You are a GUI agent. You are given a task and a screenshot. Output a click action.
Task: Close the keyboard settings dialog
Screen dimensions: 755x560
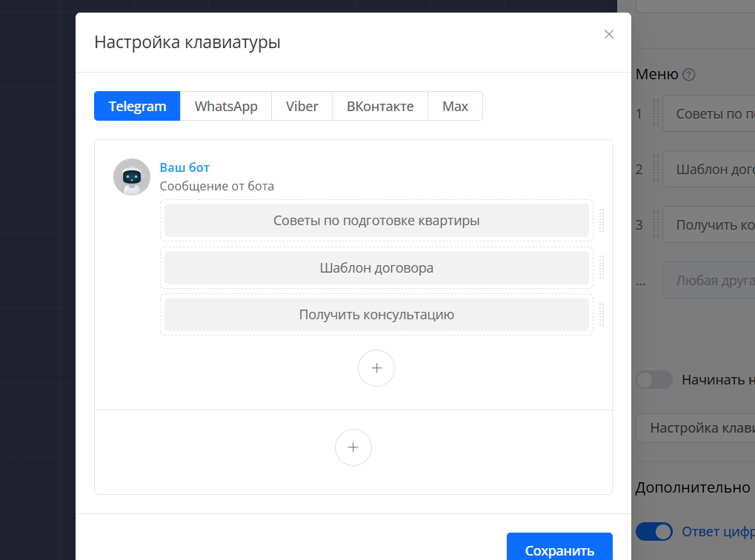click(609, 34)
